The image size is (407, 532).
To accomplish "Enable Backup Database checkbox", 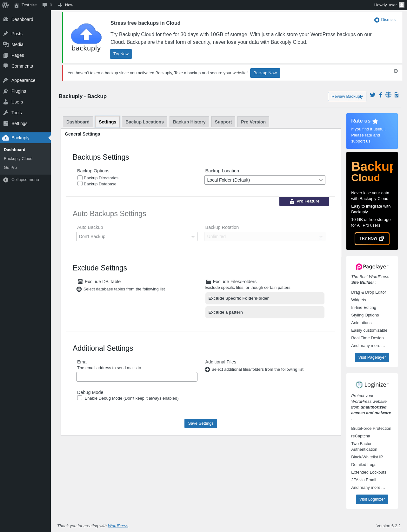I will pos(80,183).
